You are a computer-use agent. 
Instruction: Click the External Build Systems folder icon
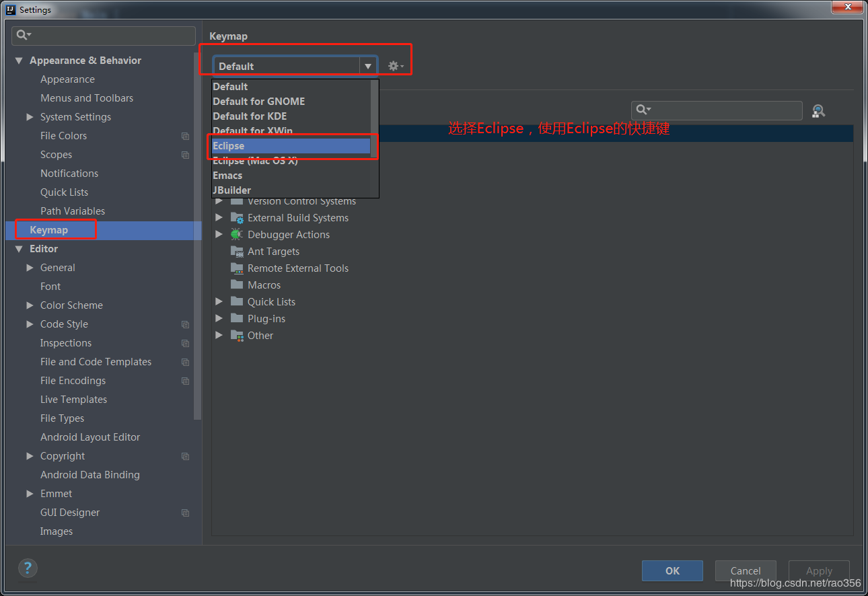[x=237, y=218]
